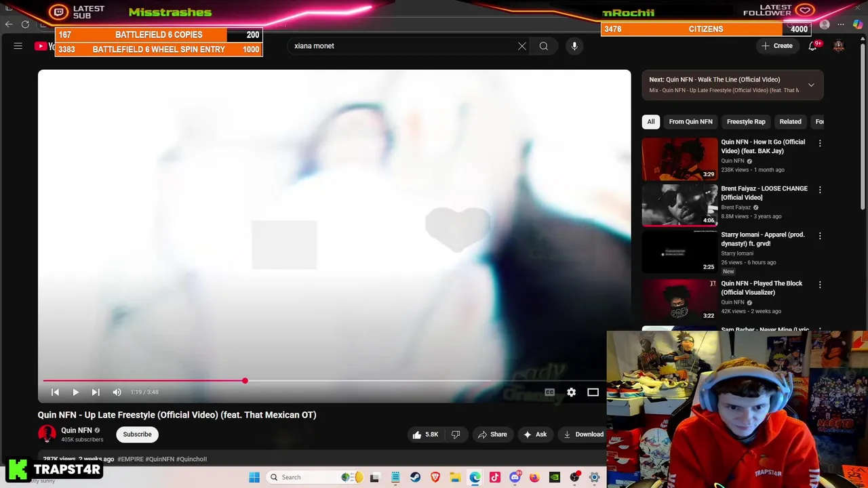Open the Quin NFN channel name link
This screenshot has height=488, width=868.
pos(76,430)
